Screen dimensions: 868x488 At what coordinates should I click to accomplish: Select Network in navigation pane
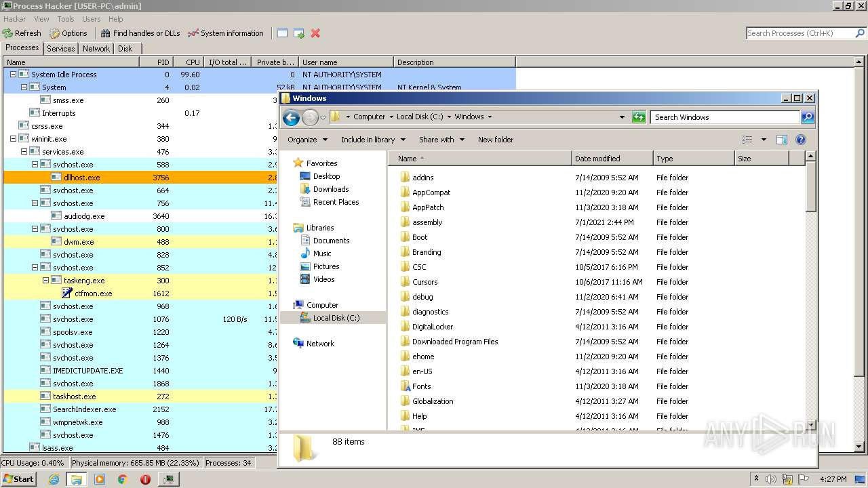320,344
